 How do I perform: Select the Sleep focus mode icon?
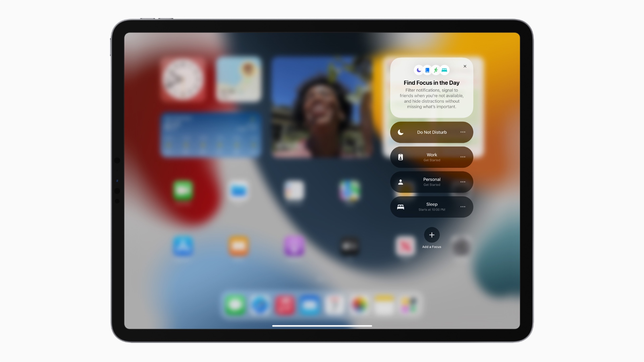click(x=400, y=206)
